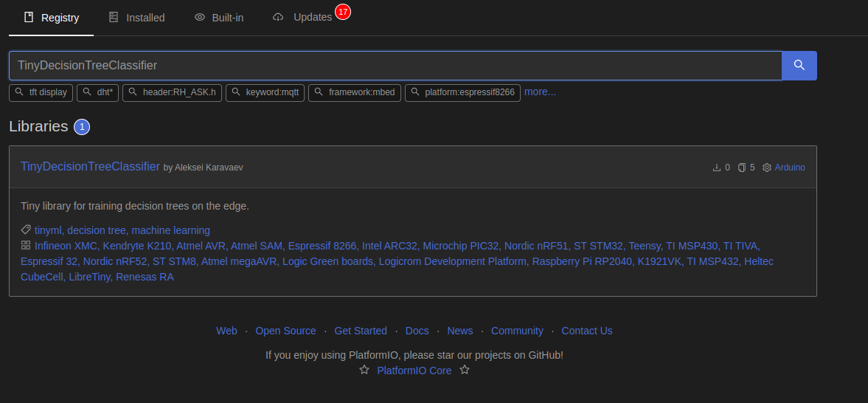Open the Atmel megaAVR platform link

[x=239, y=261]
